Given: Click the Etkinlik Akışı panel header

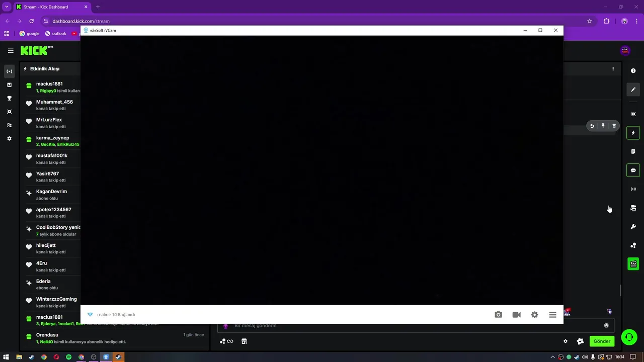Looking at the screenshot, I should (x=44, y=69).
